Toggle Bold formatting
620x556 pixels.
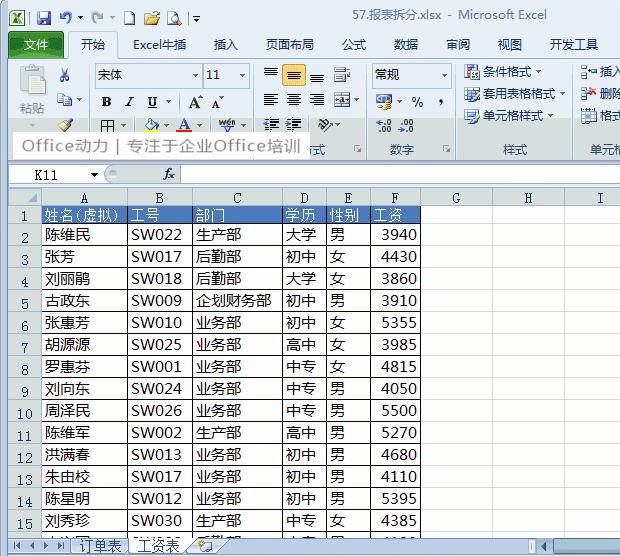click(x=106, y=102)
